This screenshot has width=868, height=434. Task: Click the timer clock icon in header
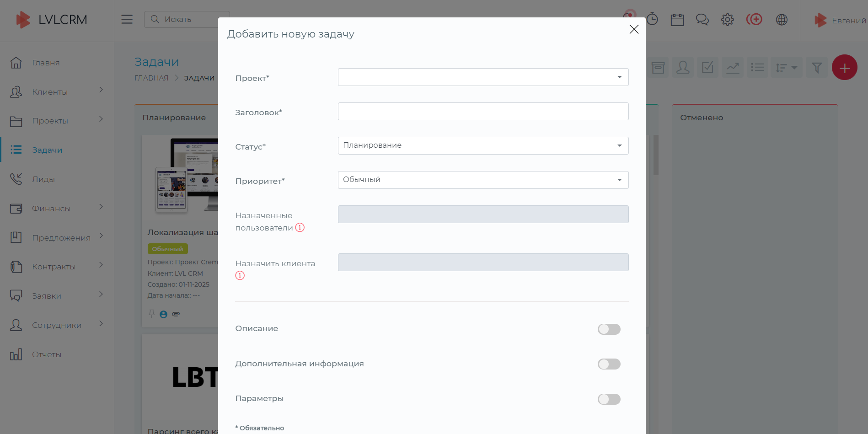coord(653,20)
